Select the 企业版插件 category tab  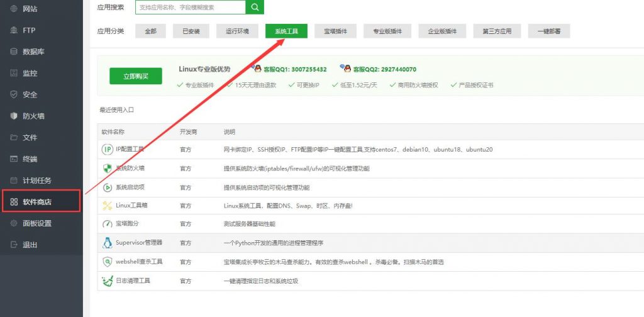(x=442, y=31)
